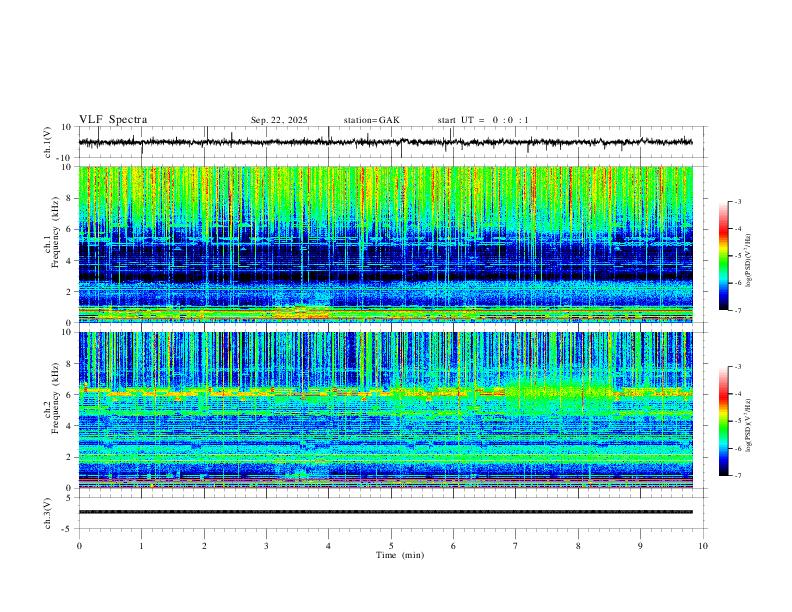Click the "-3" label on ch.2 colorbar
Image resolution: width=792 pixels, height=612 pixels.
[x=738, y=367]
